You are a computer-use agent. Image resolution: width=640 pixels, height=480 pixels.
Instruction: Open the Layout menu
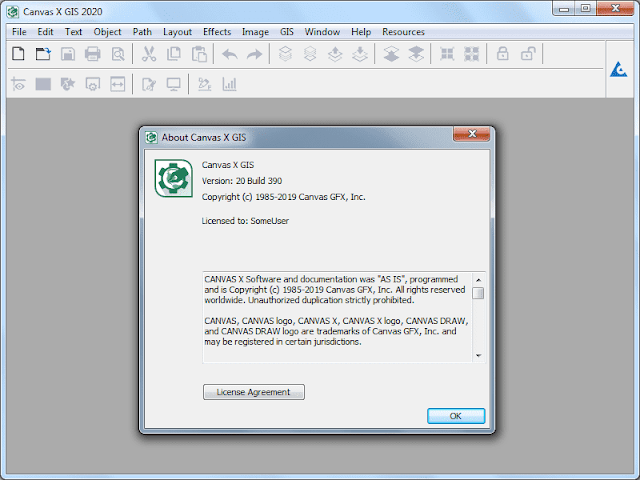pos(177,32)
